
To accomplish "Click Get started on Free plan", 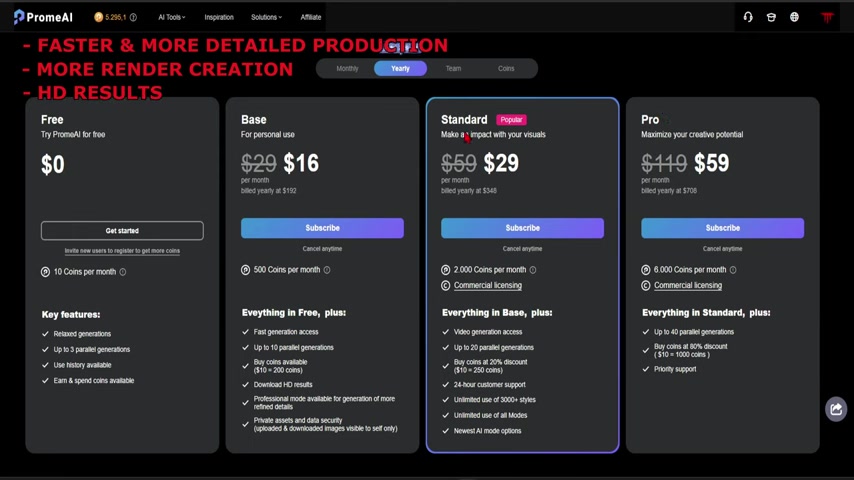I will pos(122,230).
